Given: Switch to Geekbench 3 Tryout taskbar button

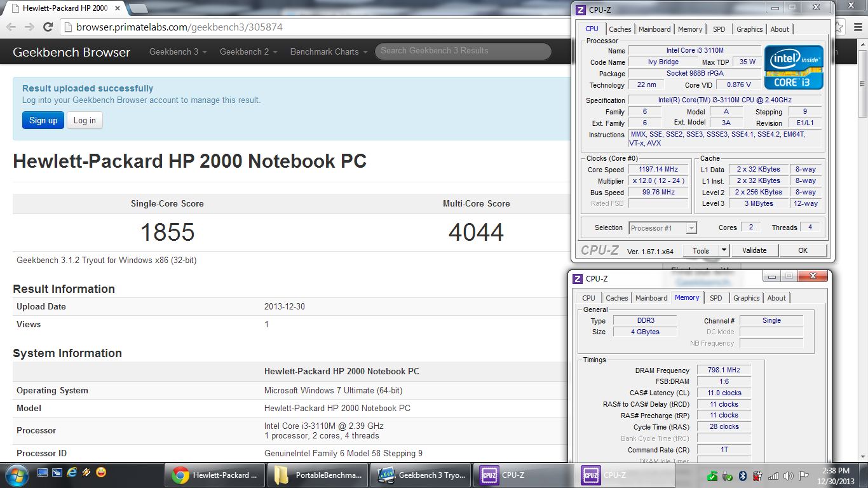Looking at the screenshot, I should pyautogui.click(x=421, y=475).
